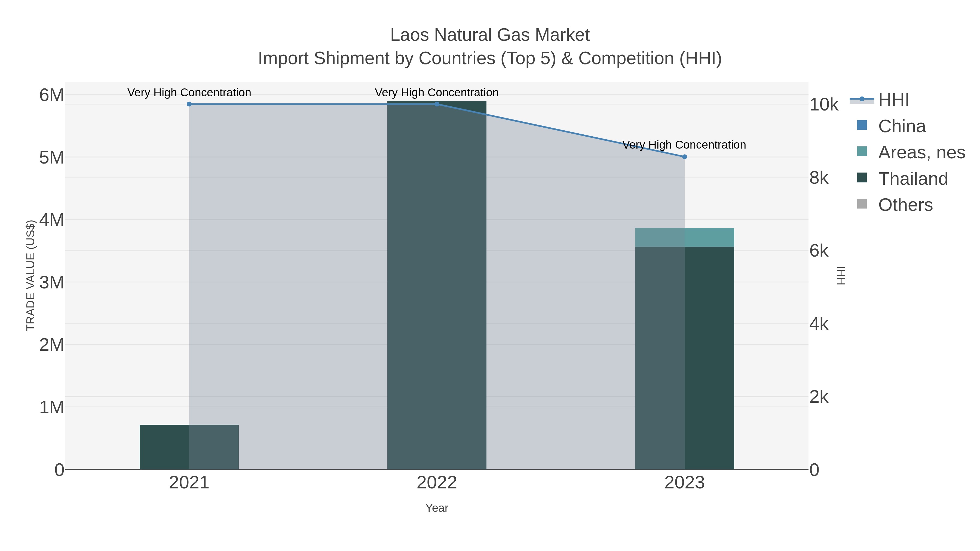This screenshot has width=980, height=551.
Task: Click 'Very High Concentration' label above 2022
Action: pos(437,93)
